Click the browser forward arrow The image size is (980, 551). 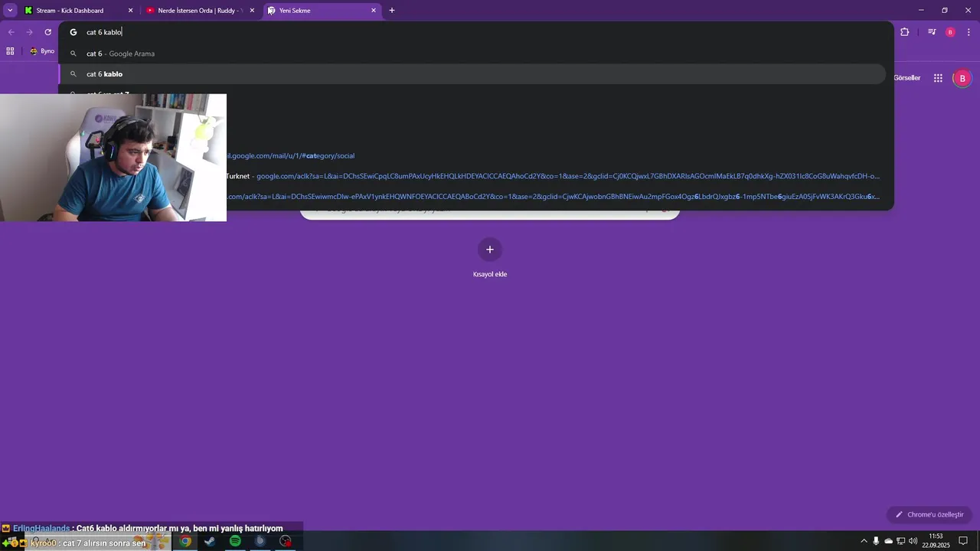[x=29, y=32]
